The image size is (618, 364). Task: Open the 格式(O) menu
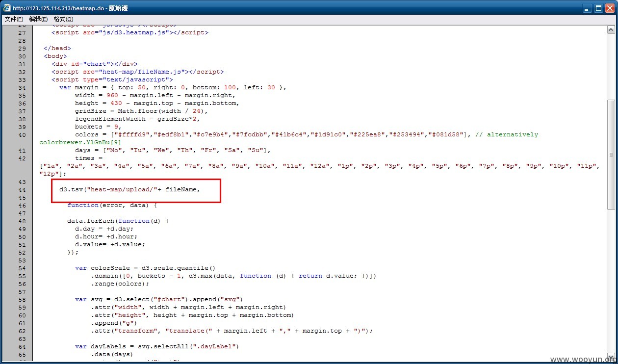(x=63, y=19)
